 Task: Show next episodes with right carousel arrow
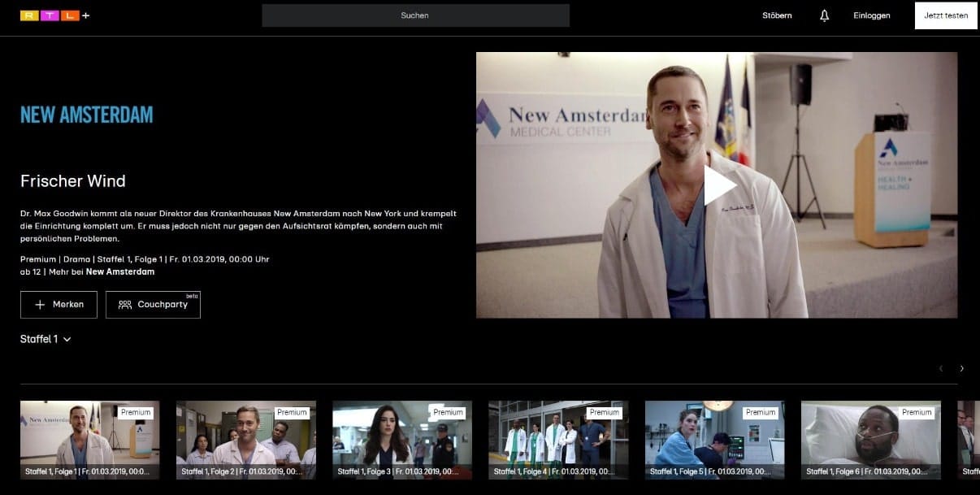coord(962,368)
